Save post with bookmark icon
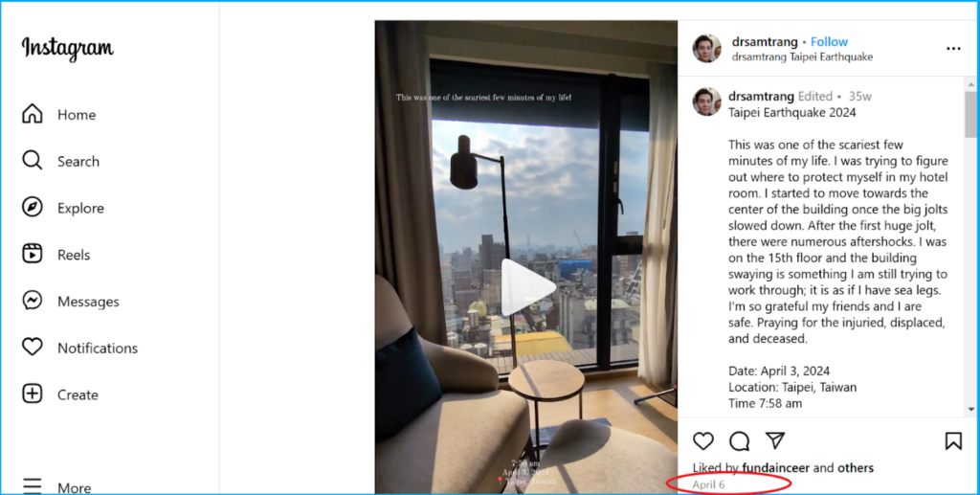This screenshot has height=495, width=980. (x=953, y=441)
